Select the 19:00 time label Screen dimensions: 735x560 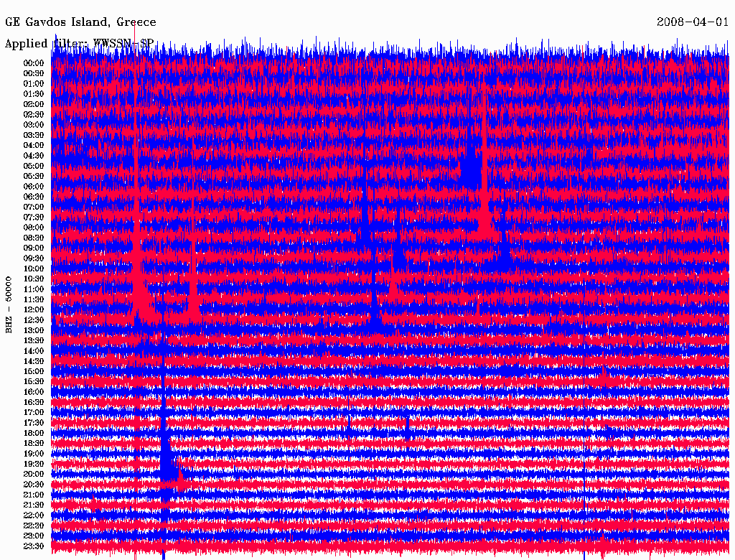point(34,454)
